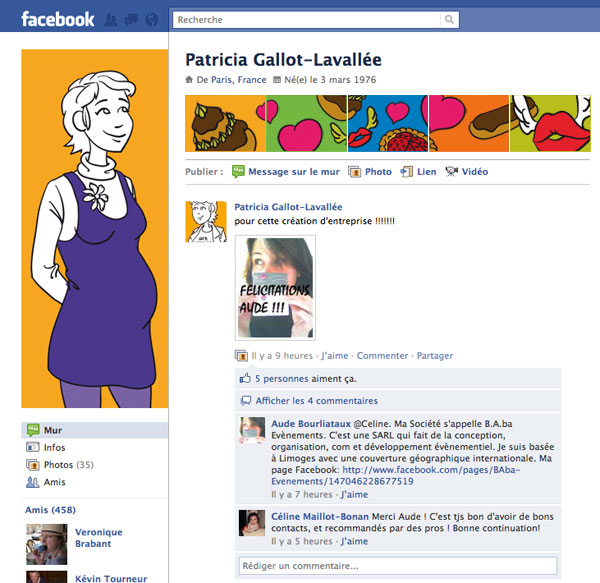Click the search magnifier button
The width and height of the screenshot is (600, 583).
[x=449, y=20]
